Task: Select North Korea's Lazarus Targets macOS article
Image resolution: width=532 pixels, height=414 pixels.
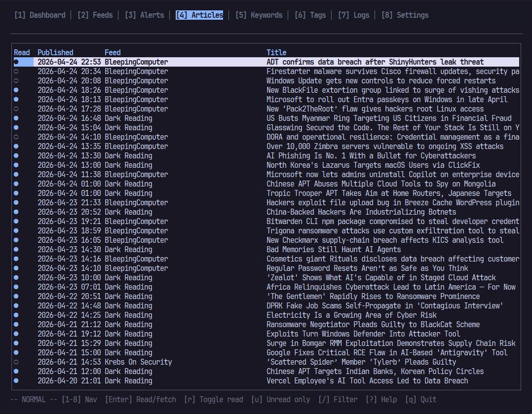Action: tap(266, 165)
